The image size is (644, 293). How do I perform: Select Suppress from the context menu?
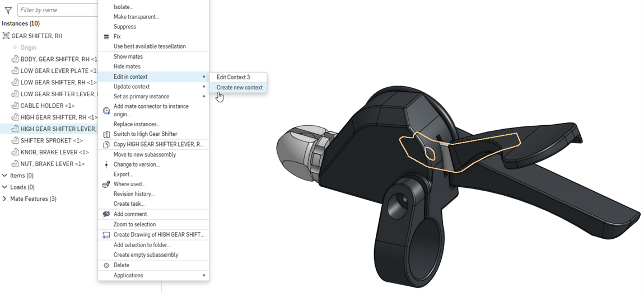124,27
